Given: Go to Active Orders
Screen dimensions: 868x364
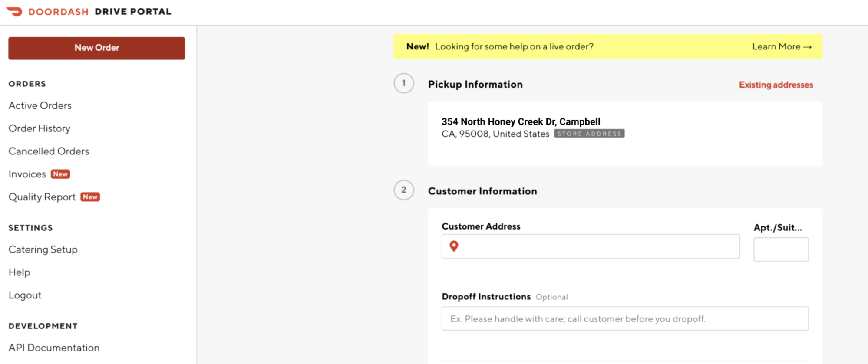Looking at the screenshot, I should pyautogui.click(x=40, y=105).
